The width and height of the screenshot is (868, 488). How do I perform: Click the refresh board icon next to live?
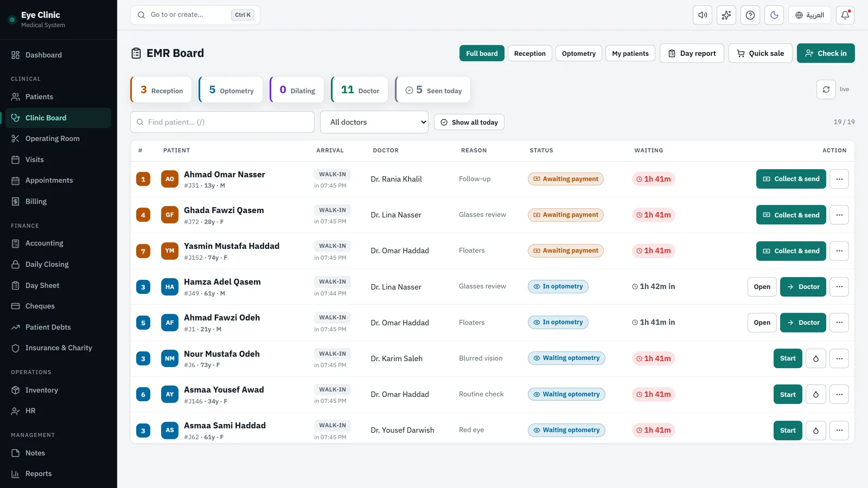[x=826, y=89]
